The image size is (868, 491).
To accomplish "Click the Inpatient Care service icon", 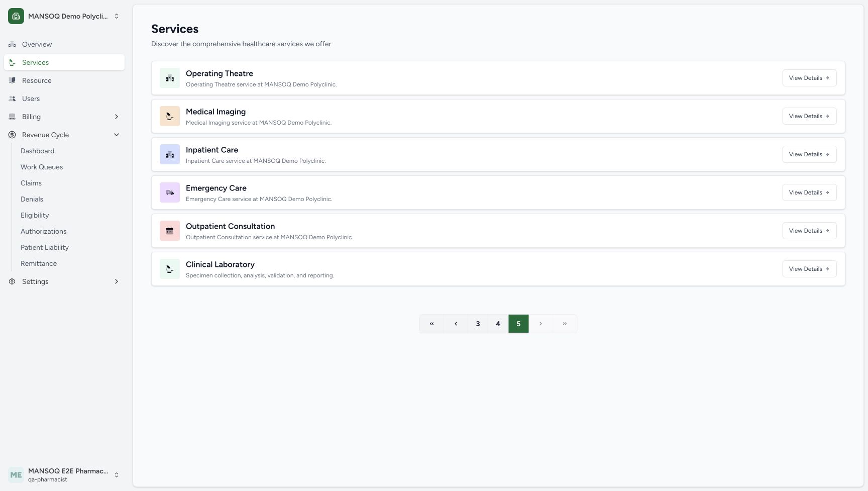I will (170, 154).
